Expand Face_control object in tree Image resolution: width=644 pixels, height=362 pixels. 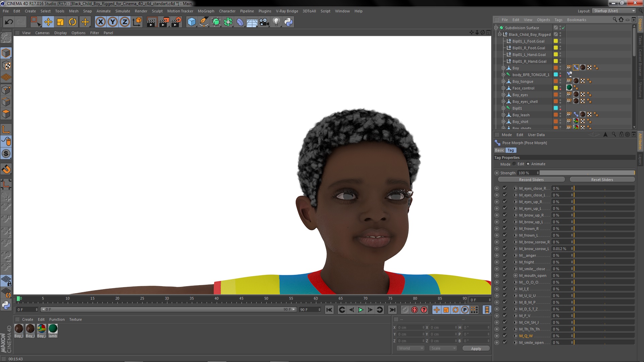[x=503, y=88]
